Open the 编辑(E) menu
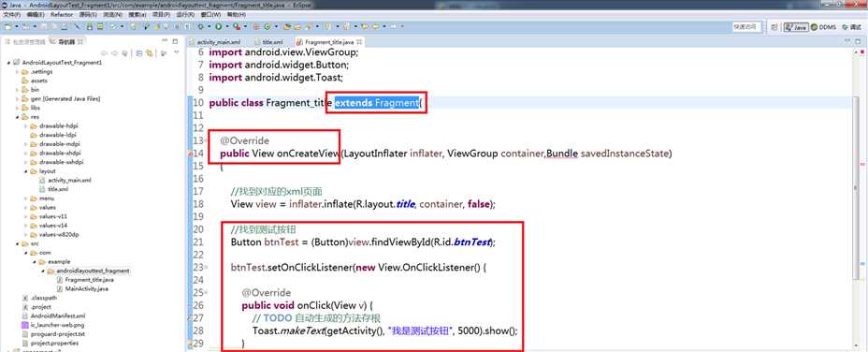This screenshot has width=868, height=352. click(x=36, y=14)
